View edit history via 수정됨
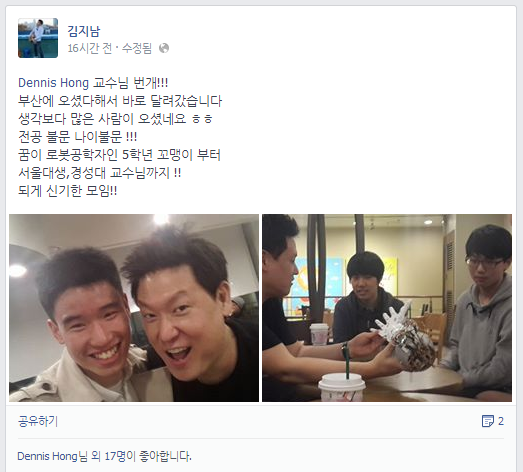 [137, 48]
